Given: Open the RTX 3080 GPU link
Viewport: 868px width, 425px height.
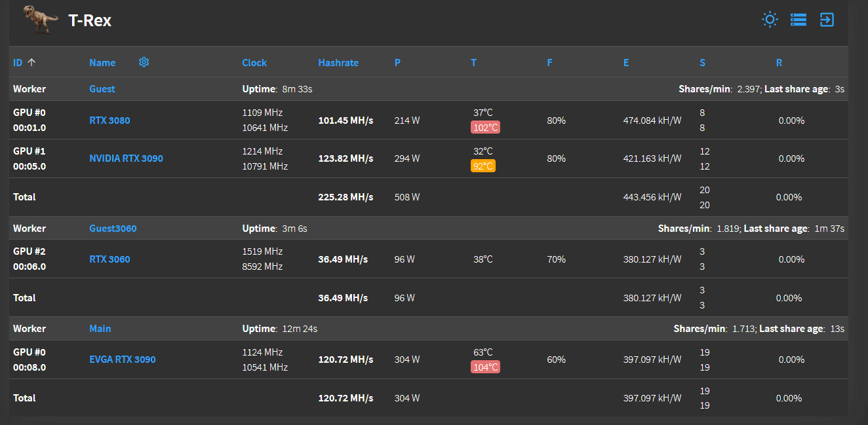Looking at the screenshot, I should (109, 120).
